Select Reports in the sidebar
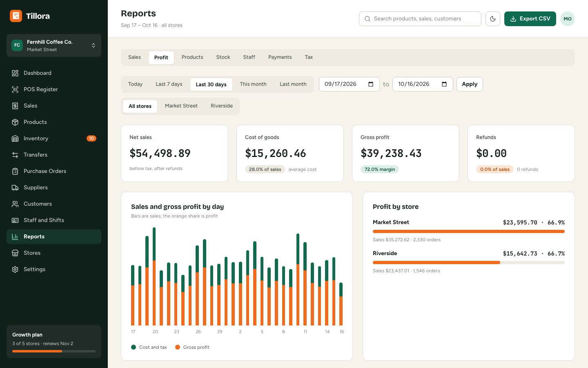The width and height of the screenshot is (588, 368). 54,237
